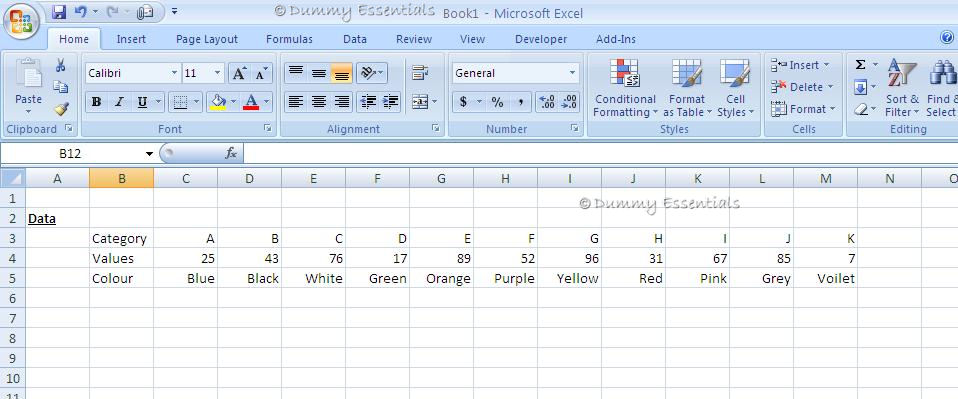The height and width of the screenshot is (399, 958).
Task: Increase font size with Grow Font
Action: (239, 73)
